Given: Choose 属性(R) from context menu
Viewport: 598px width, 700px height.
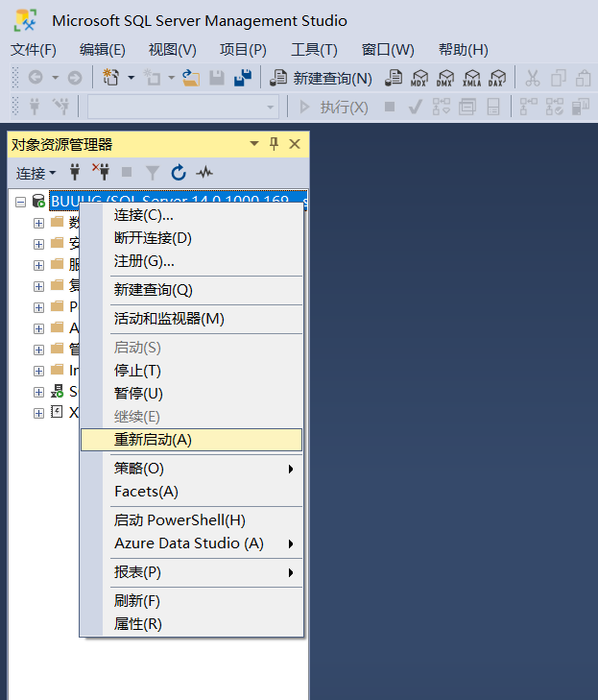Looking at the screenshot, I should tap(191, 623).
